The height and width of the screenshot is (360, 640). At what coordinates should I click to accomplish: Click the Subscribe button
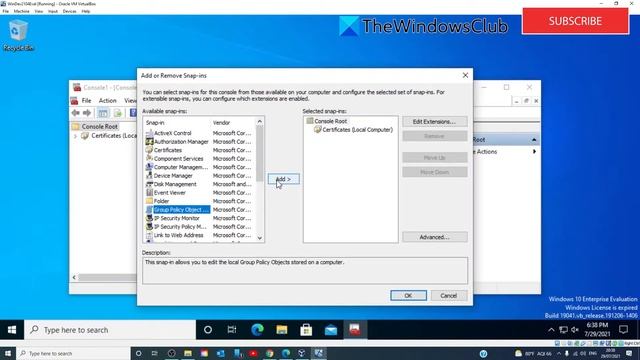click(x=575, y=21)
